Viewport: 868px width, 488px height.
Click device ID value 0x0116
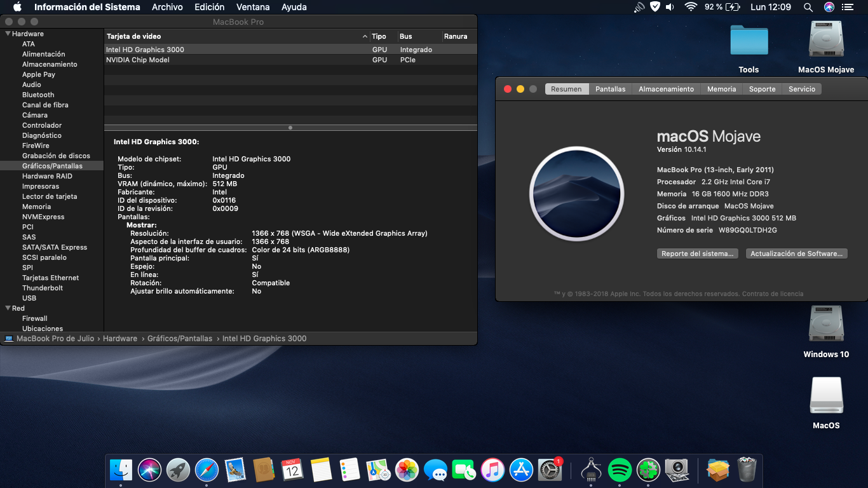pos(224,200)
